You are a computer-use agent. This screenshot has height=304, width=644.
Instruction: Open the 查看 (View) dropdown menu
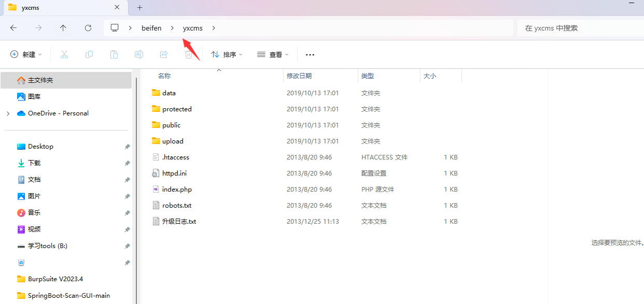pos(273,54)
